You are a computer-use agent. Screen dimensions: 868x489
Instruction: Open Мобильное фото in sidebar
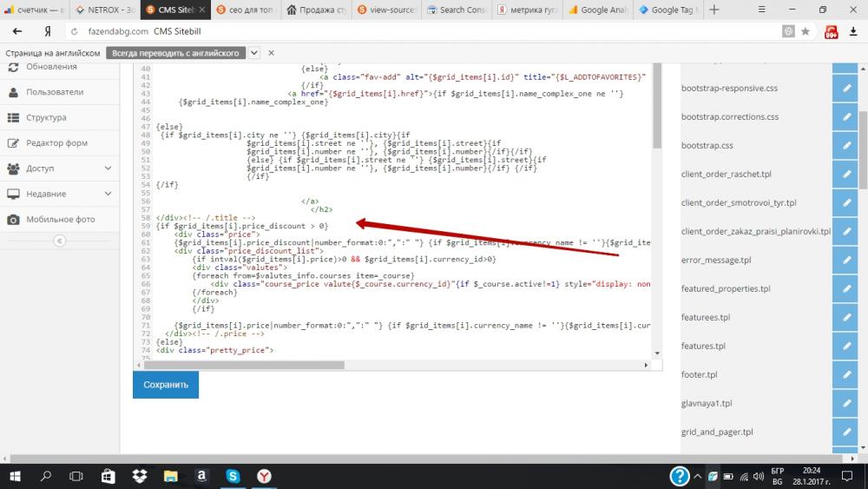coord(60,219)
